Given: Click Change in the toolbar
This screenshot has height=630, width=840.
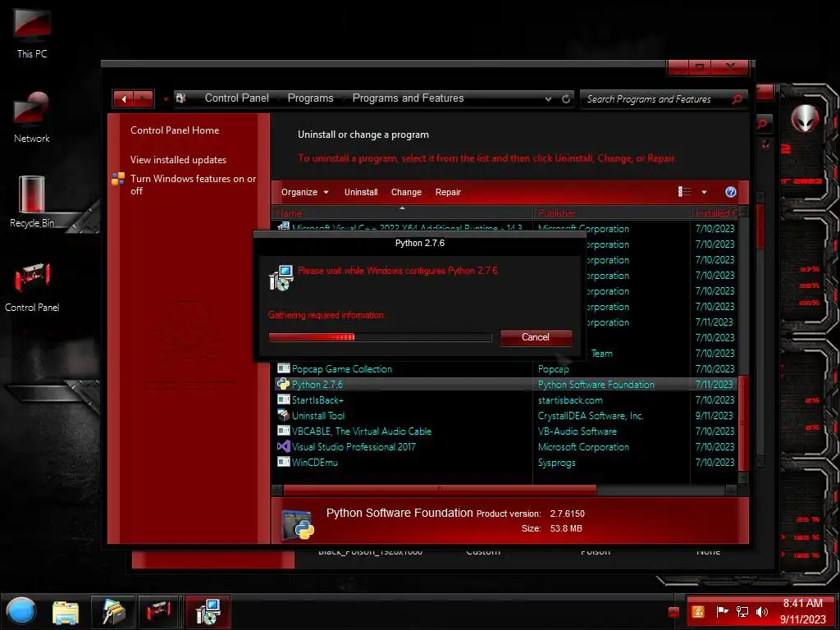Looking at the screenshot, I should 406,192.
